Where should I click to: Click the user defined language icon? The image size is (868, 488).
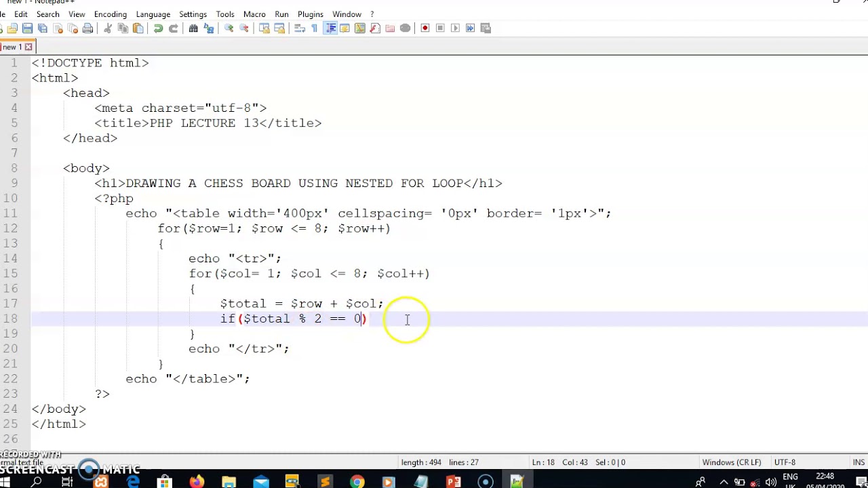(x=344, y=28)
